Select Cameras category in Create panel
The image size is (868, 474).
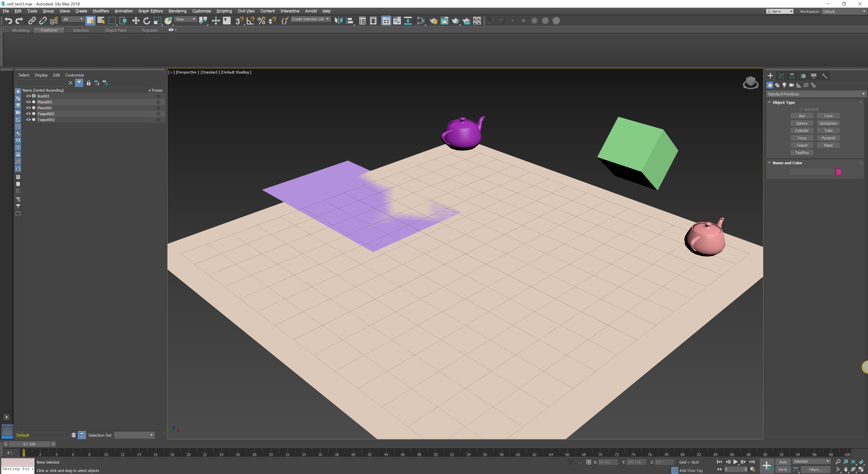[x=792, y=85]
